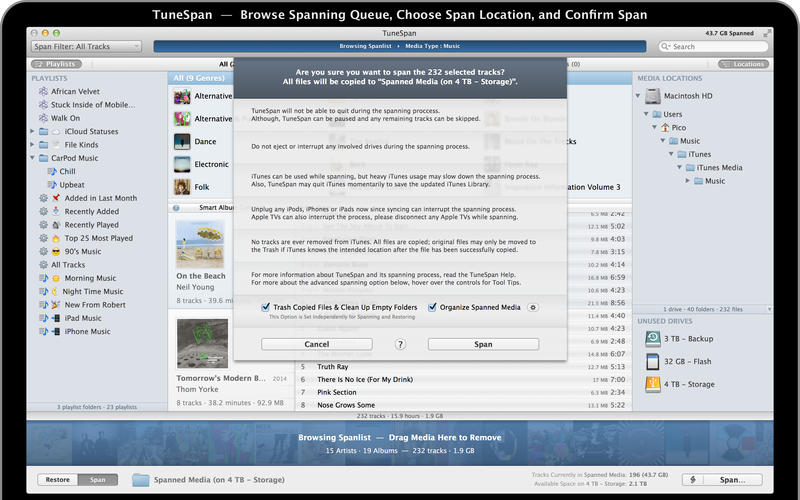Image resolution: width=800 pixels, height=500 pixels.
Task: Click the Dance genre artwork icon
Action: click(x=182, y=141)
